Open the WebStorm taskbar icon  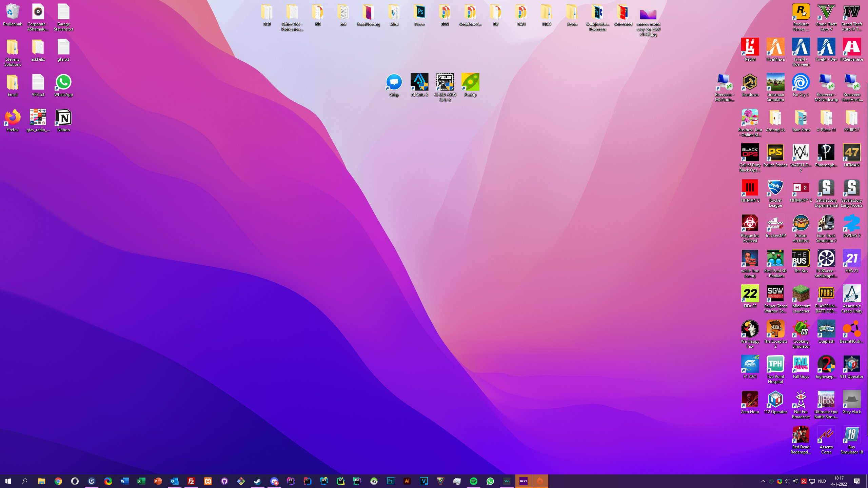tap(324, 481)
